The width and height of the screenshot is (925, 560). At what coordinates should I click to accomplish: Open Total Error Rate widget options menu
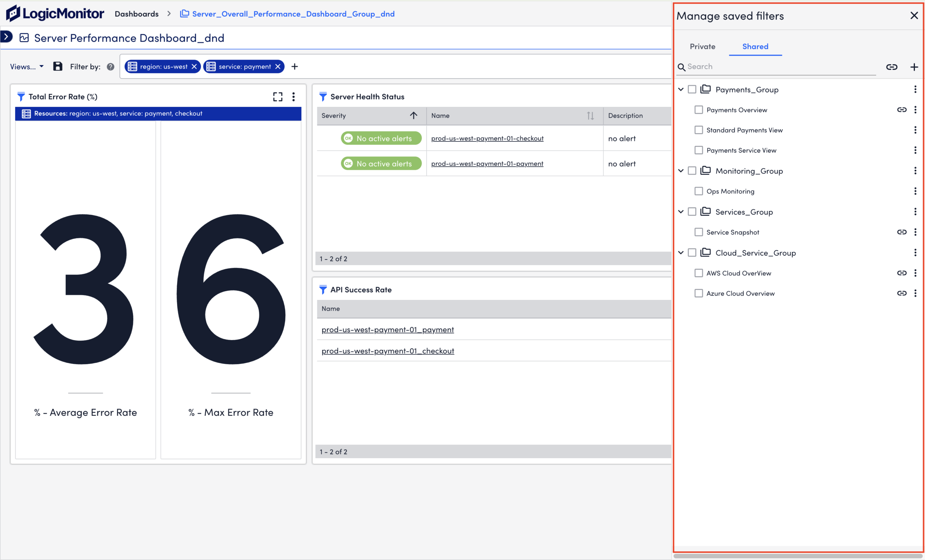pos(293,97)
